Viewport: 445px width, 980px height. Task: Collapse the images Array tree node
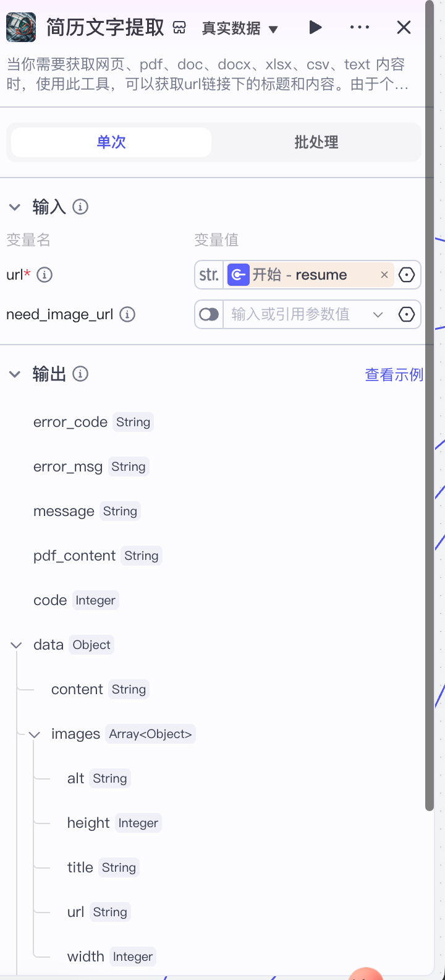[x=35, y=734]
